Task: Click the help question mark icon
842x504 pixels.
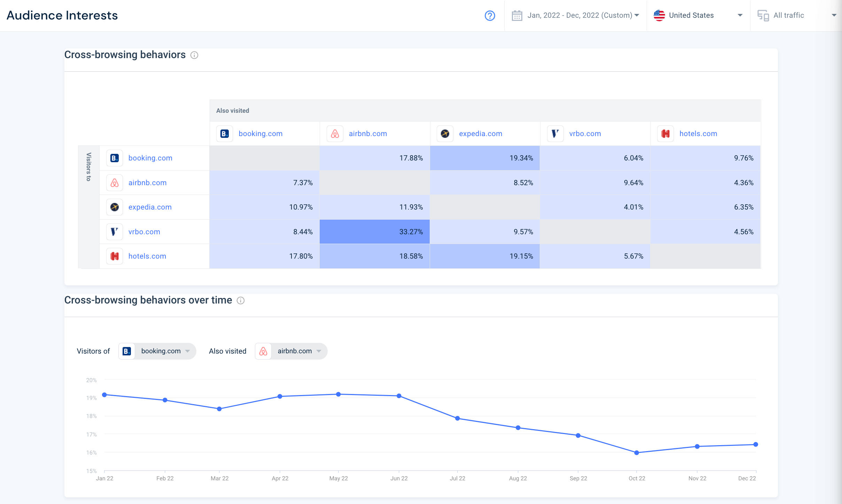Action: pos(490,16)
